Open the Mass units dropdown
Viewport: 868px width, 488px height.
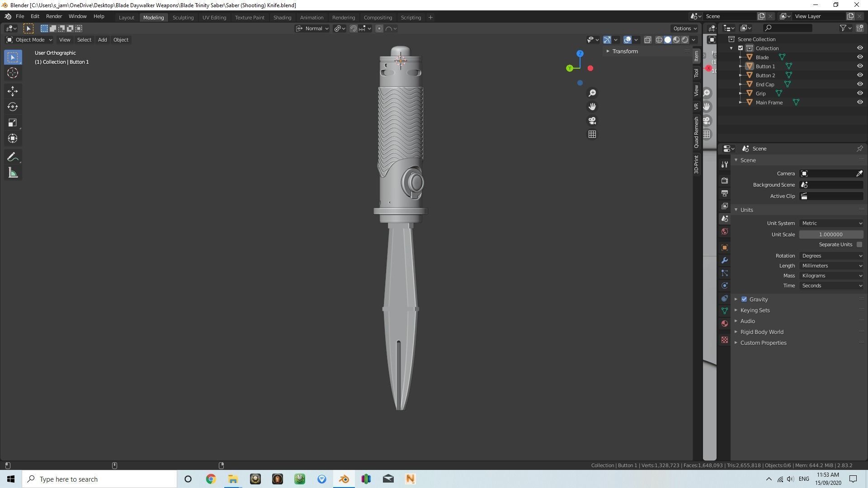pyautogui.click(x=831, y=276)
